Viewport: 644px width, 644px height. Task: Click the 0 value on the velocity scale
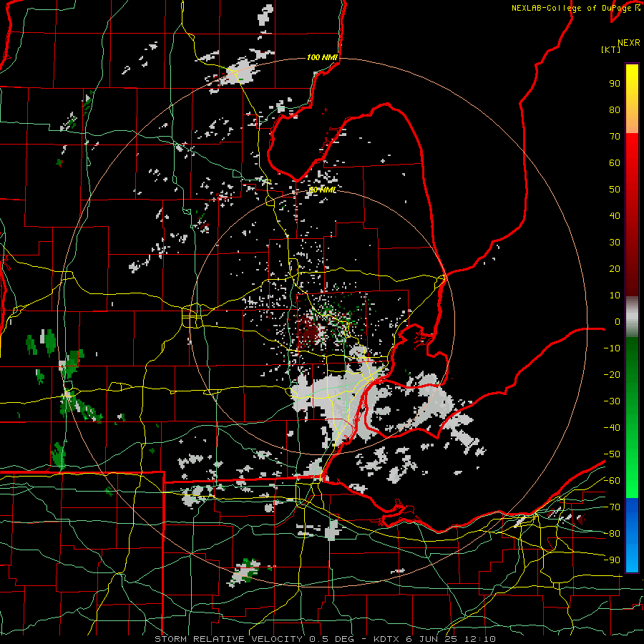point(618,322)
